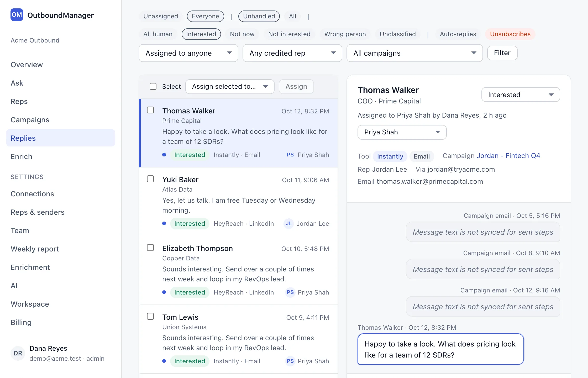This screenshot has width=588, height=378.
Task: Open the Any credited rep dropdown
Action: pyautogui.click(x=292, y=53)
